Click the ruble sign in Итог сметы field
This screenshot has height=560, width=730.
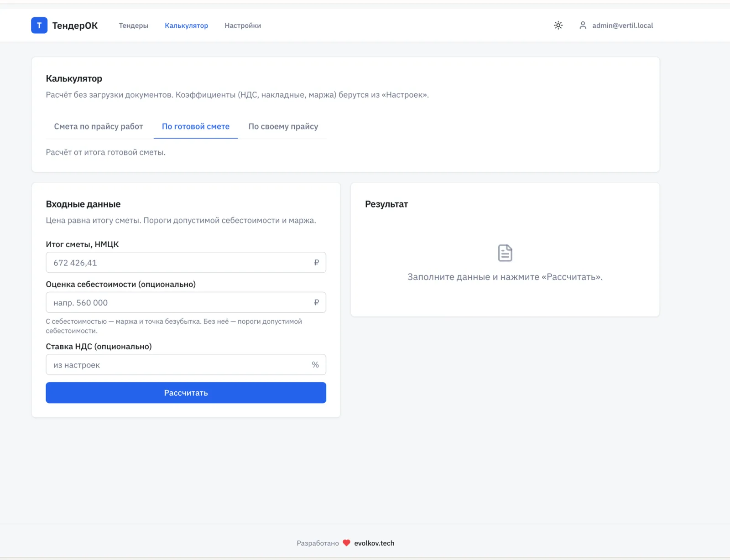pyautogui.click(x=316, y=263)
